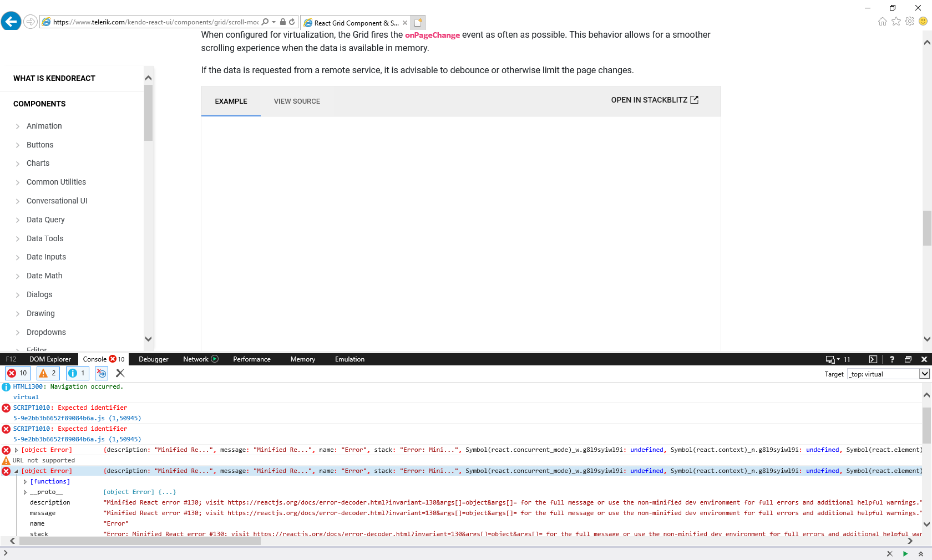Image resolution: width=932 pixels, height=560 pixels.
Task: Open the browser Home page icon
Action: (883, 21)
